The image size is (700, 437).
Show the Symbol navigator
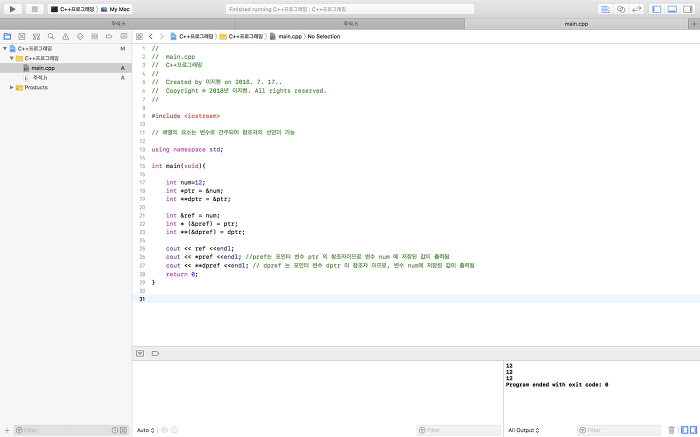click(x=36, y=36)
